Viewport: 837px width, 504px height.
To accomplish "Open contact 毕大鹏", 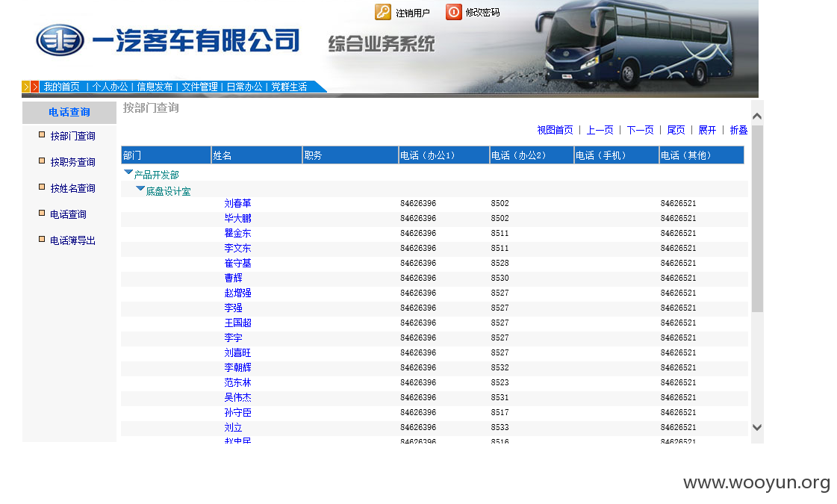I will click(237, 218).
